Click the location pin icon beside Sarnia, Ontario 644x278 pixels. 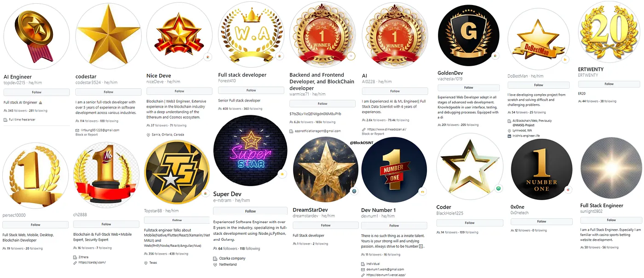148,135
